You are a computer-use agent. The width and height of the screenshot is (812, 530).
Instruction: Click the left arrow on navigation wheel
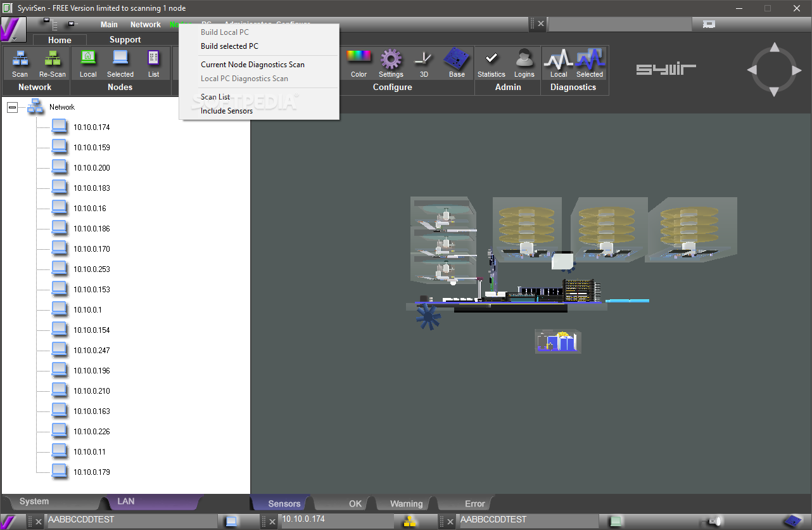(x=752, y=70)
